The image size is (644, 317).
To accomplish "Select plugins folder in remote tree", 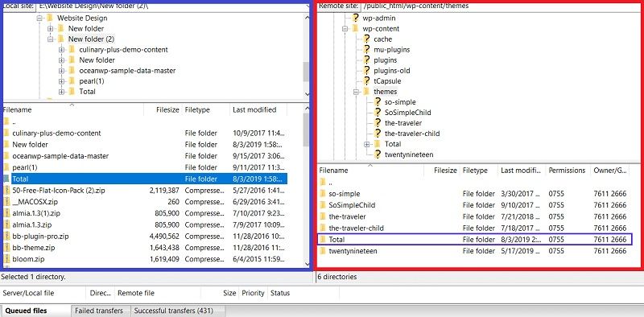I will (x=386, y=60).
